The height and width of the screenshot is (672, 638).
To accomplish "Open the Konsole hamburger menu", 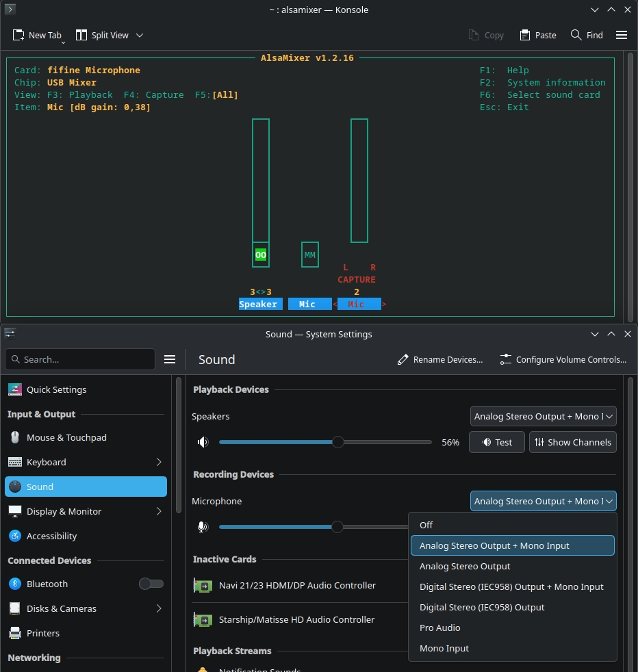I will click(x=622, y=35).
